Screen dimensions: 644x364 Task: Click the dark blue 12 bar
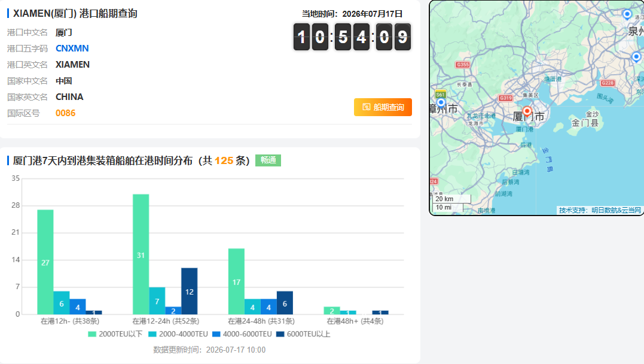(190, 291)
